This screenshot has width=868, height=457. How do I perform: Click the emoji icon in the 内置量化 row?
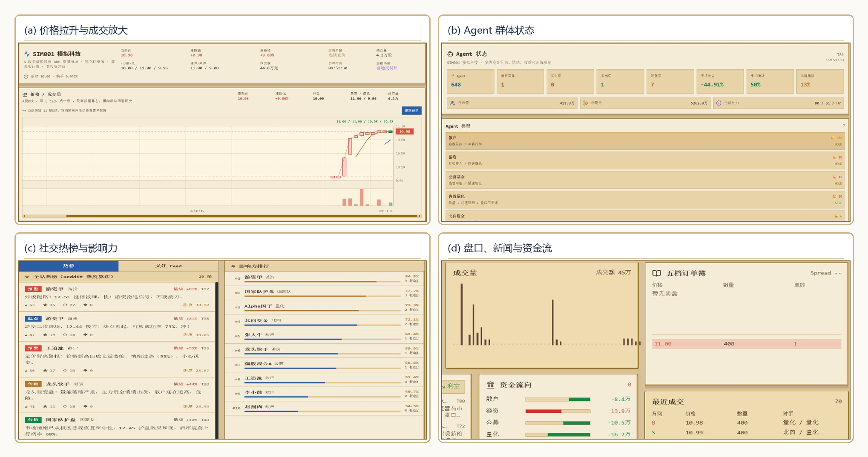pyautogui.click(x=834, y=197)
